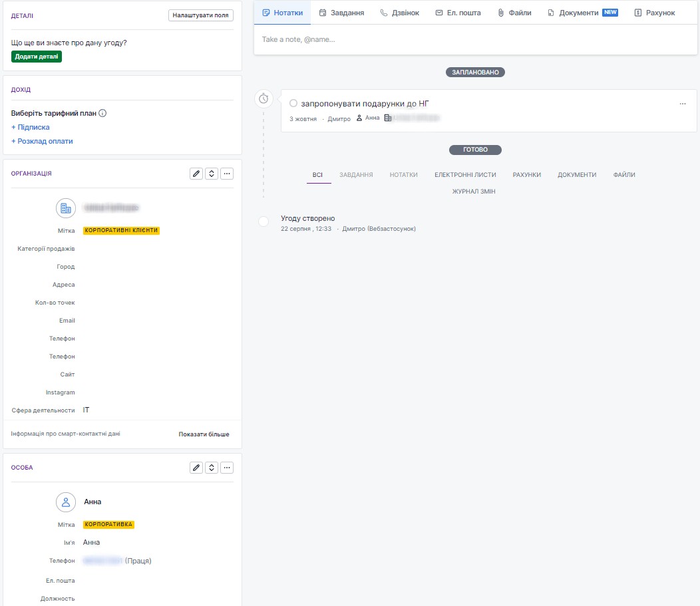Click the КОРПОРАТИВКА label tag
The image size is (700, 606).
click(x=108, y=524)
